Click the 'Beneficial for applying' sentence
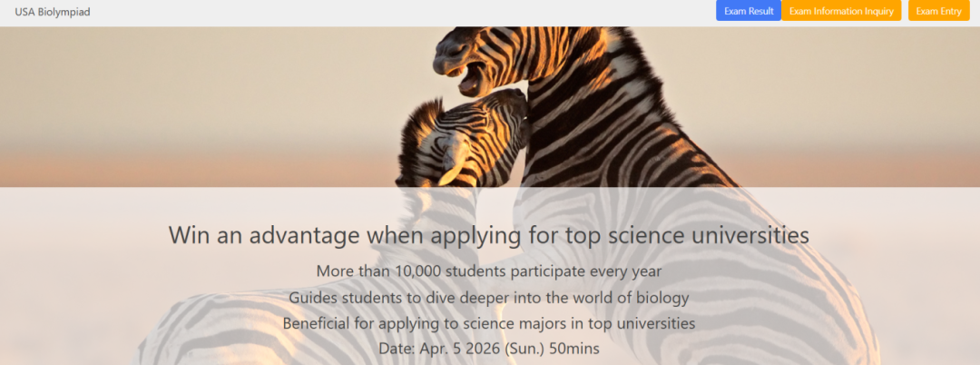 (x=488, y=323)
